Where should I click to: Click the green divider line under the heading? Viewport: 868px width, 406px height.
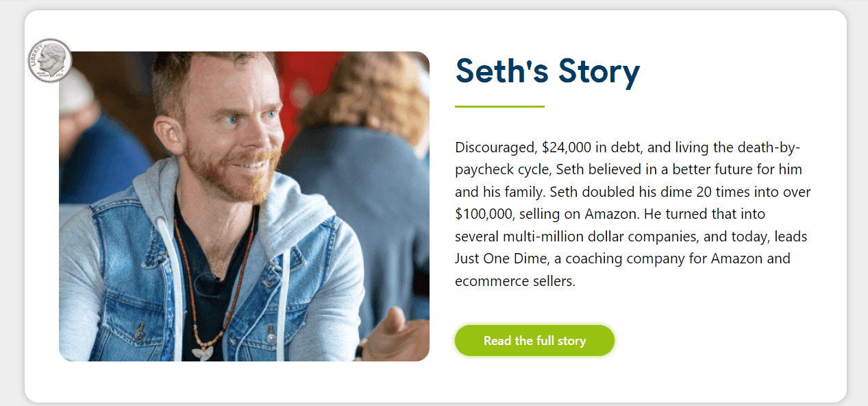tap(499, 107)
